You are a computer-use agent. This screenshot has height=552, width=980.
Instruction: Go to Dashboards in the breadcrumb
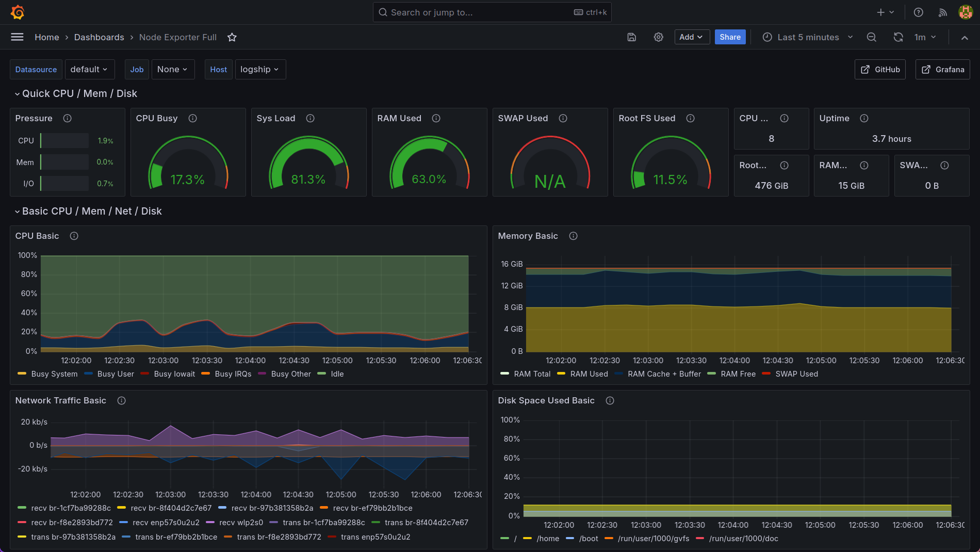click(x=99, y=37)
